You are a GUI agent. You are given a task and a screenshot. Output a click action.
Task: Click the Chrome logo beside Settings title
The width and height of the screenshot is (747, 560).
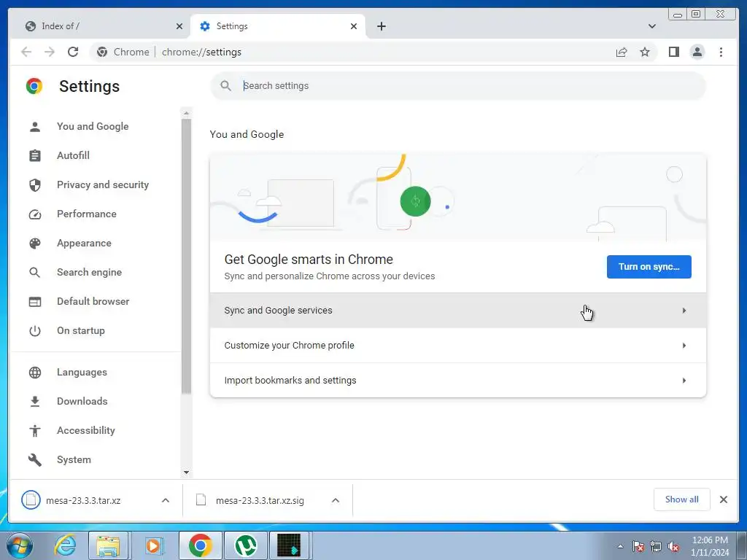(x=34, y=86)
